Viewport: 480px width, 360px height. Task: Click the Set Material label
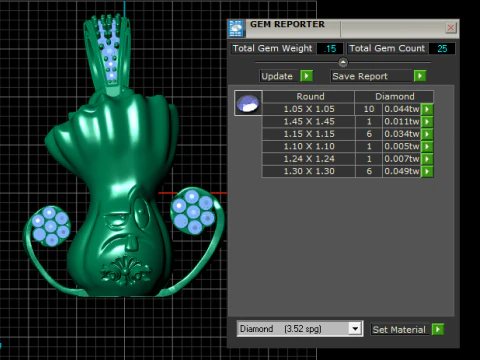pos(399,329)
